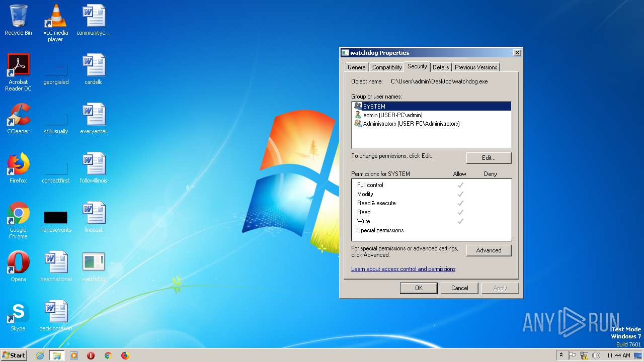This screenshot has width=644, height=362.
Task: Launch Skype desktop shortcut
Action: point(18,316)
